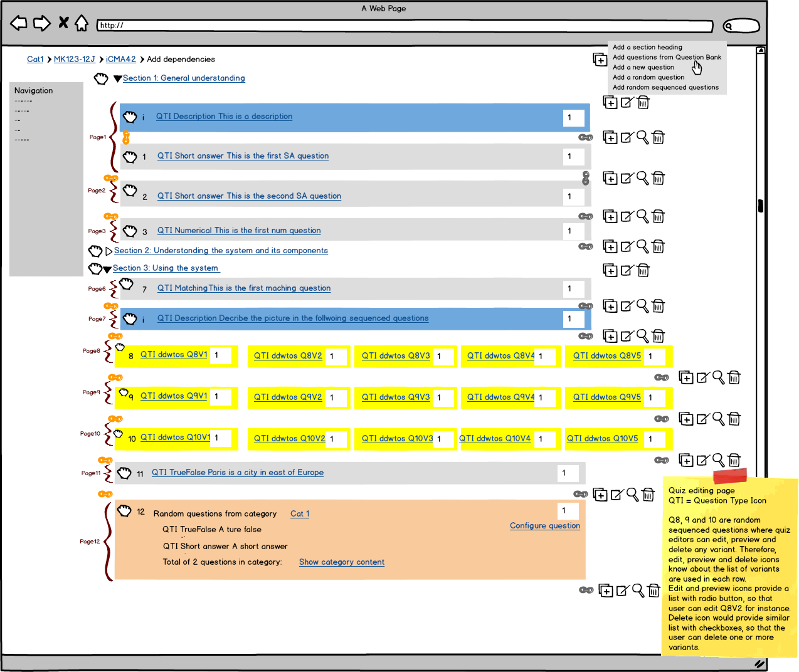The image size is (799, 672).
Task: Toggle the orange page link above Page3
Action: [x=111, y=216]
